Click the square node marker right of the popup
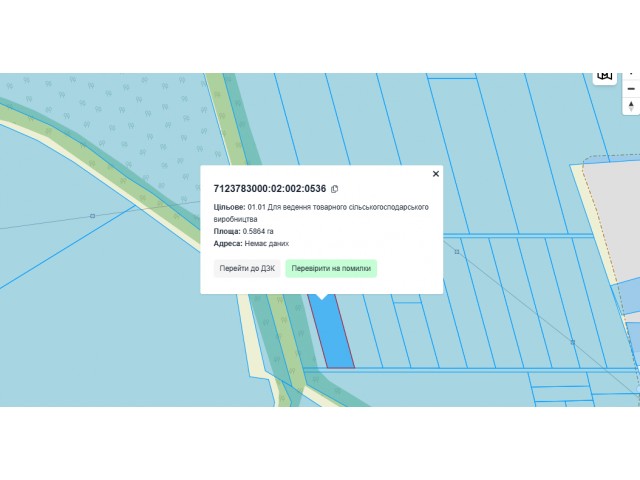Viewport: 640px width, 480px height. coord(456,252)
